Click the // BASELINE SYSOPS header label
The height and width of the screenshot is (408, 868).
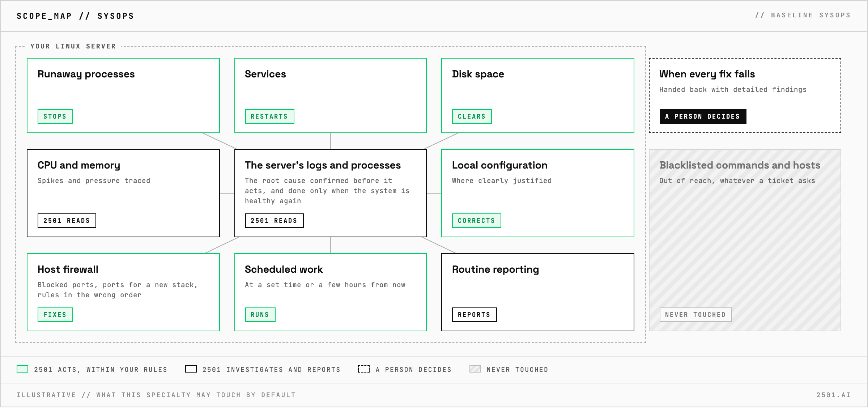[x=803, y=15]
